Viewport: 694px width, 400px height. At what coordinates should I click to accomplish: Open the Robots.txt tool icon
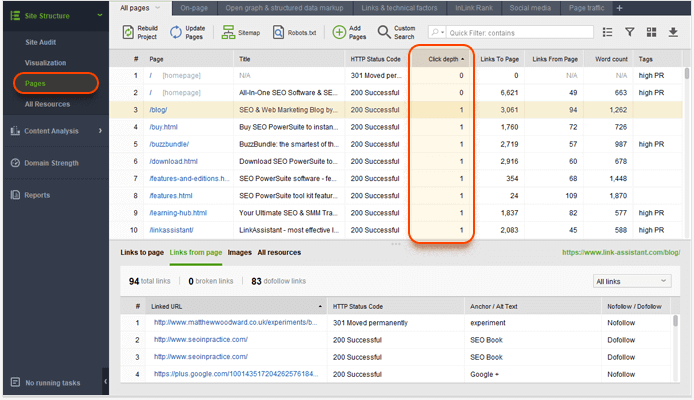[278, 32]
